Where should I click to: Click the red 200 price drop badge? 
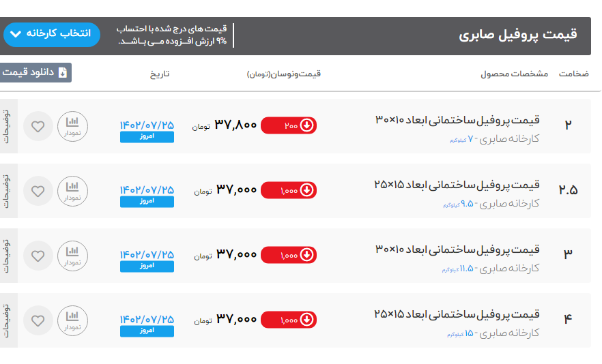[x=289, y=125]
